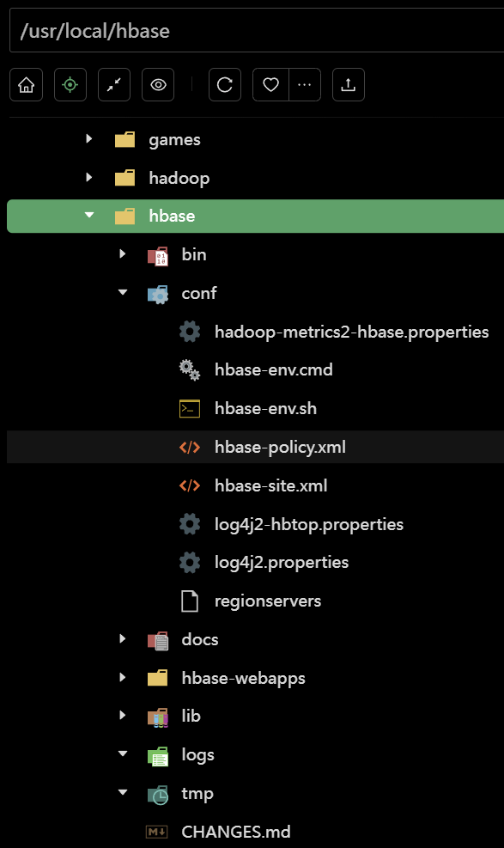Collapse the logs folder

click(x=122, y=754)
